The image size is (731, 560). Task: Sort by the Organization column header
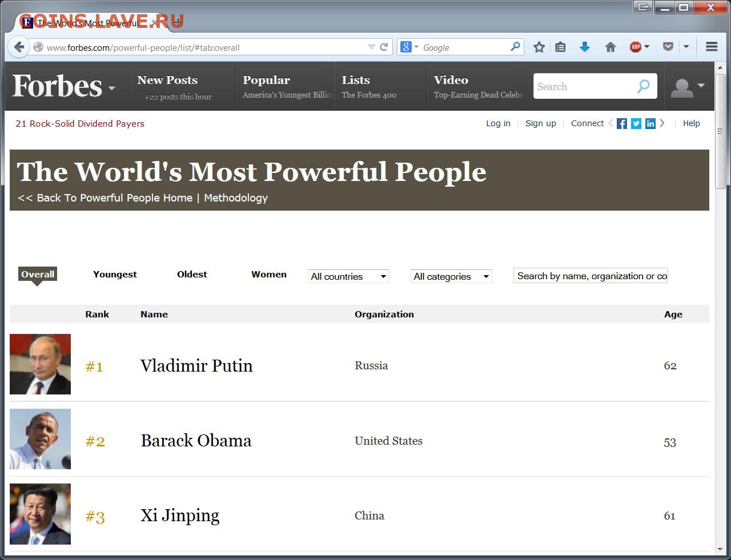[x=384, y=314]
